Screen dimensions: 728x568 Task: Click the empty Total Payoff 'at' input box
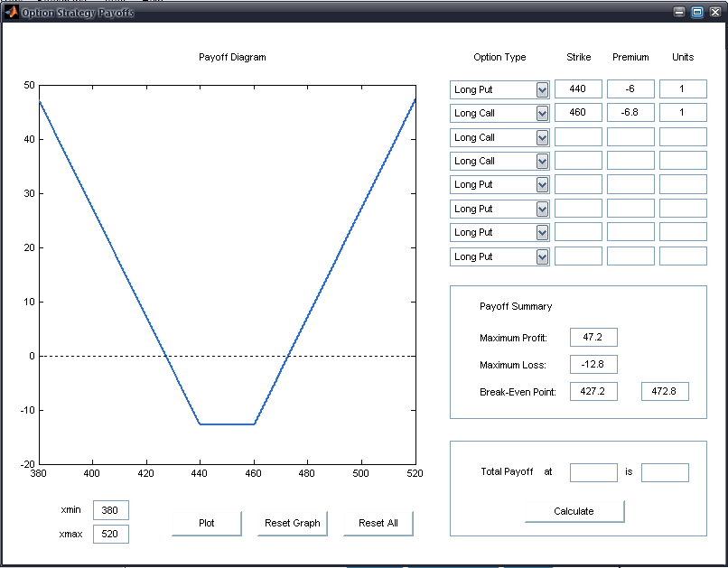(593, 472)
